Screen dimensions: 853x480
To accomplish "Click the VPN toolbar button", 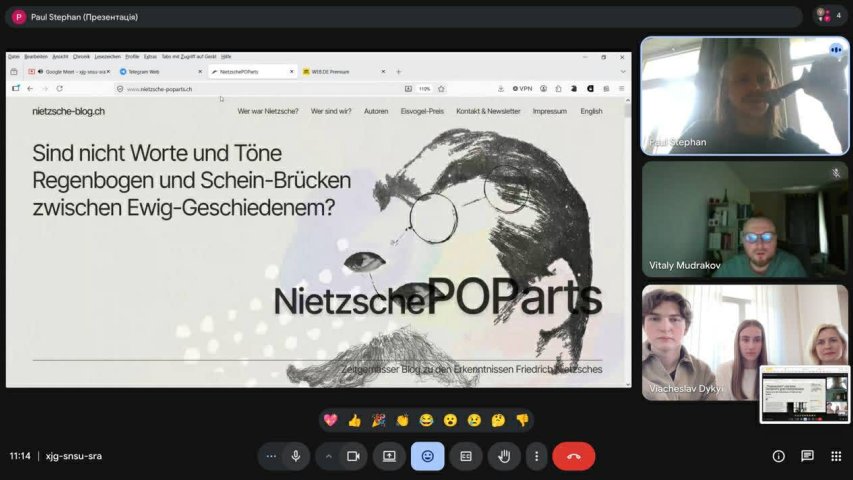I will point(522,89).
